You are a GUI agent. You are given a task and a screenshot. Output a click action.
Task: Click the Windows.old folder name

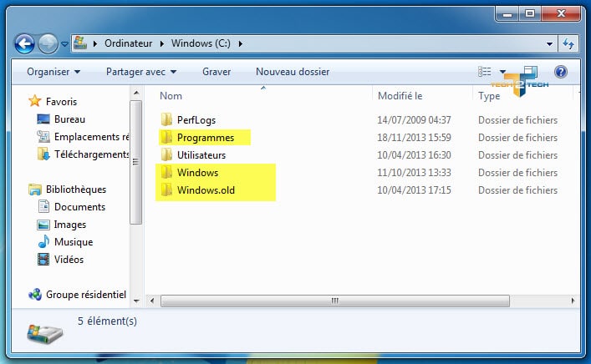coord(206,190)
